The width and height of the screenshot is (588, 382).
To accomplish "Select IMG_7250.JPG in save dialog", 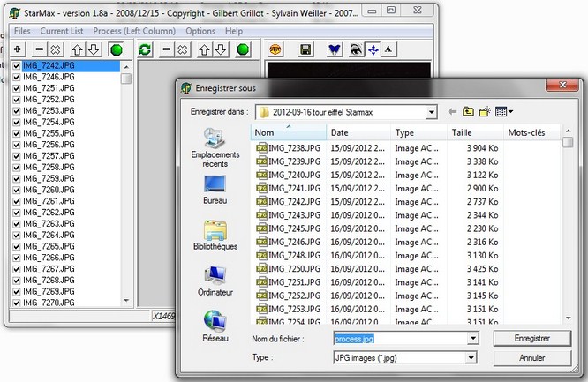I will click(x=289, y=269).
